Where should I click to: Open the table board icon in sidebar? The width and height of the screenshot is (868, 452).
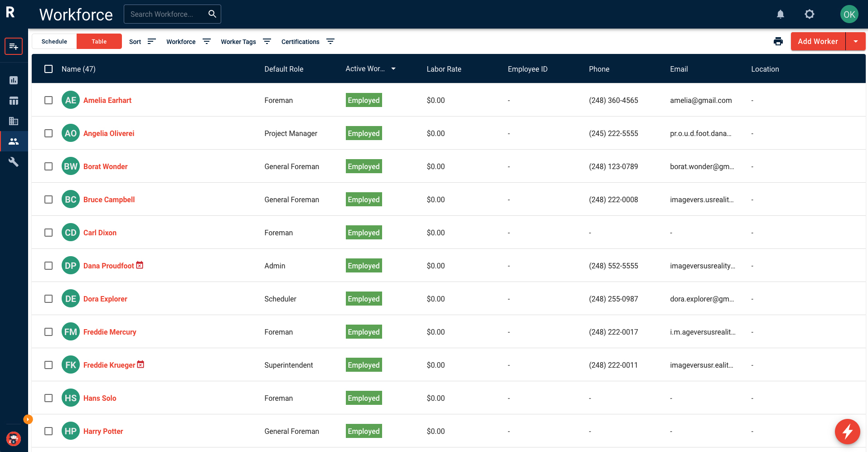14,101
